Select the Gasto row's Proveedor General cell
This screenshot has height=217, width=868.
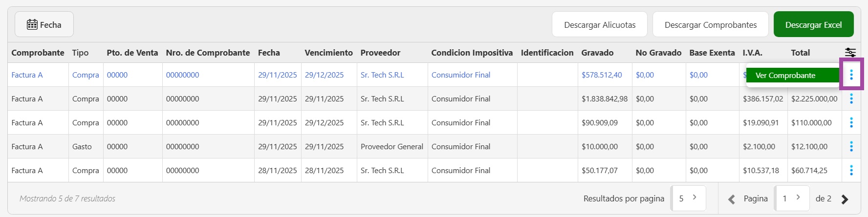coord(392,146)
